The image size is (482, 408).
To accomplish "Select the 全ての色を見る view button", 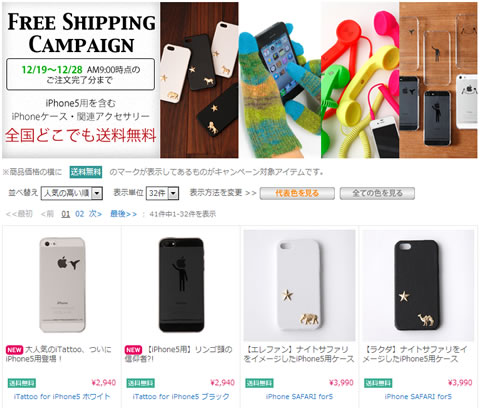I will [377, 193].
